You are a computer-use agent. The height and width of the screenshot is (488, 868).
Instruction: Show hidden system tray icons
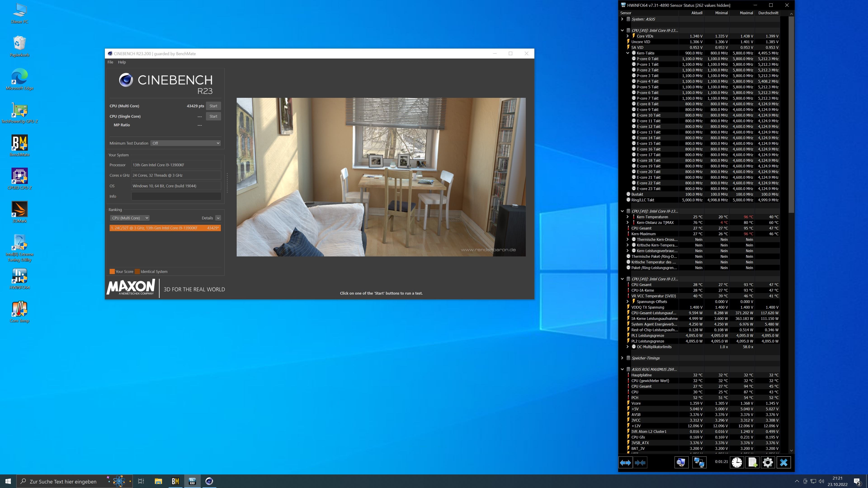tap(797, 481)
